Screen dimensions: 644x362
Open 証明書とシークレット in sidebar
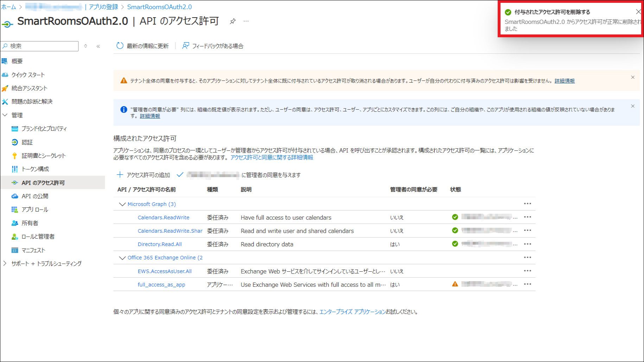(x=43, y=156)
